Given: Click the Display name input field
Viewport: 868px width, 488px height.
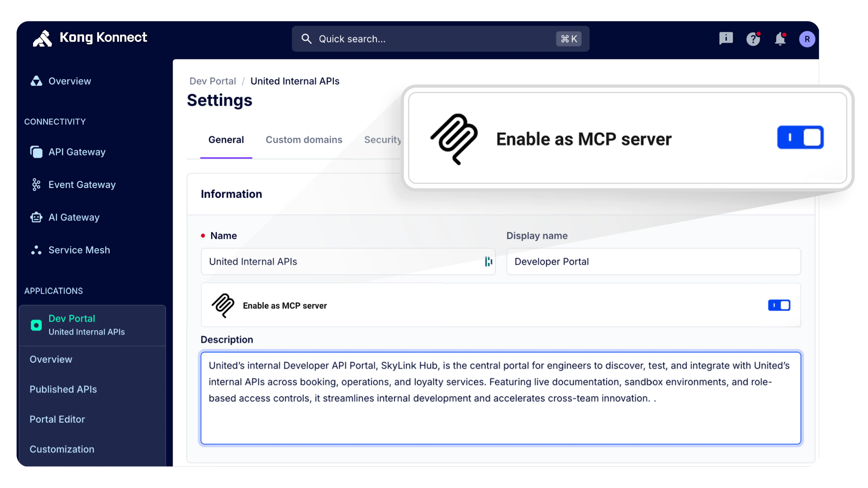Looking at the screenshot, I should [653, 262].
